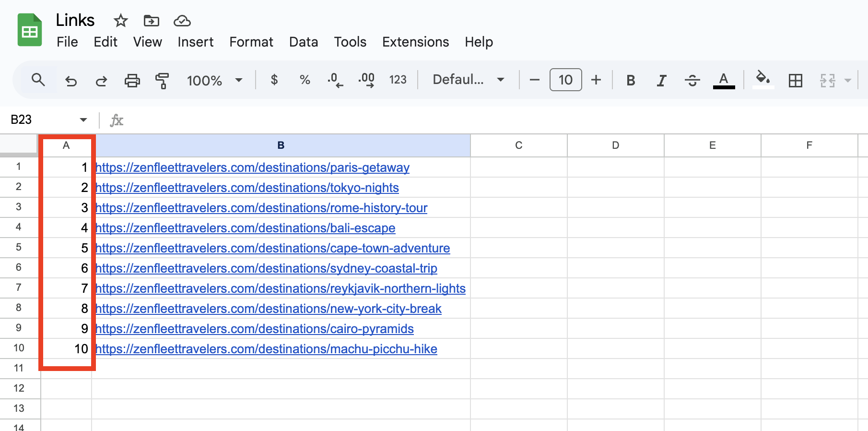Open the Insert menu
Viewport: 868px width, 431px height.
pos(195,42)
